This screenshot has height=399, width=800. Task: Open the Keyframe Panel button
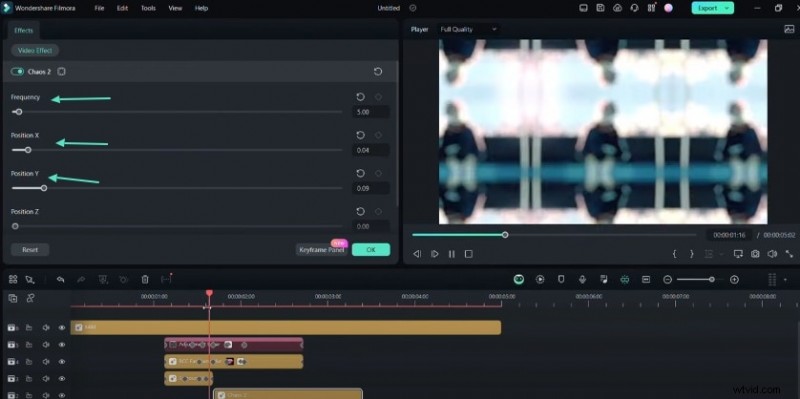321,250
